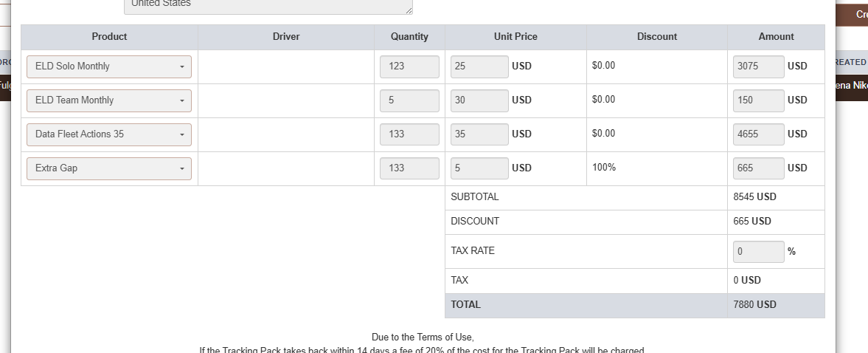Open the ELD Solo Monthly product dropdown
Image resolution: width=868 pixels, height=353 pixels.
tap(109, 66)
